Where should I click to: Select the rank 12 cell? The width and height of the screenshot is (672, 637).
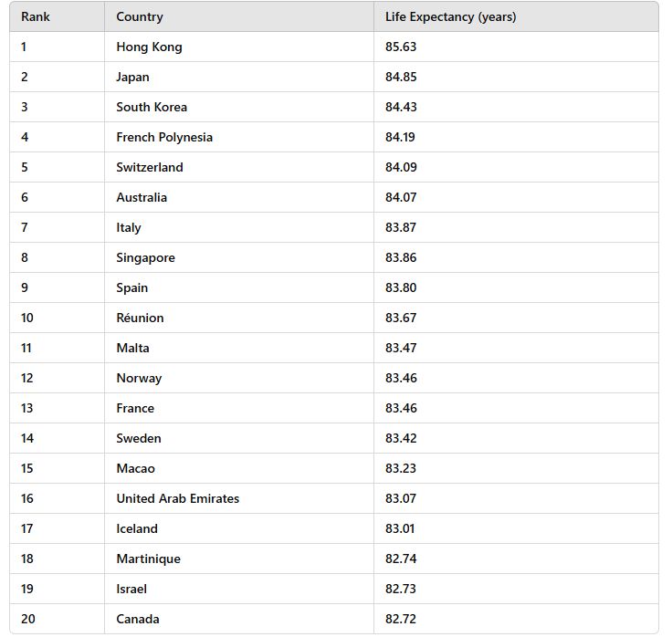27,378
